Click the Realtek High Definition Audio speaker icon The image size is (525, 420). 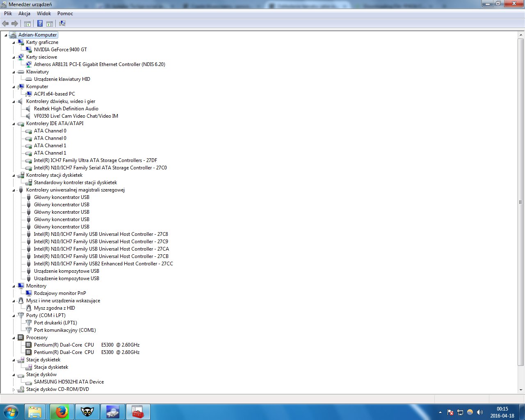click(x=29, y=109)
